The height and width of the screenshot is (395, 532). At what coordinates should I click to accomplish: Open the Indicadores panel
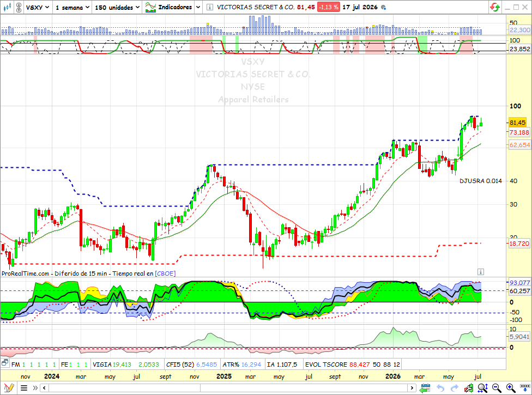[168, 7]
